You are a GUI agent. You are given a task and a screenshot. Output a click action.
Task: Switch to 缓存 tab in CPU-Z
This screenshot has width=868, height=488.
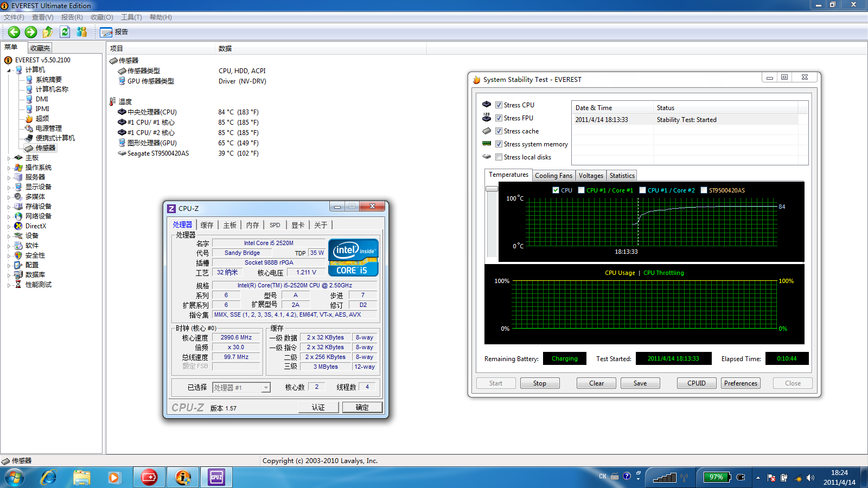[207, 225]
